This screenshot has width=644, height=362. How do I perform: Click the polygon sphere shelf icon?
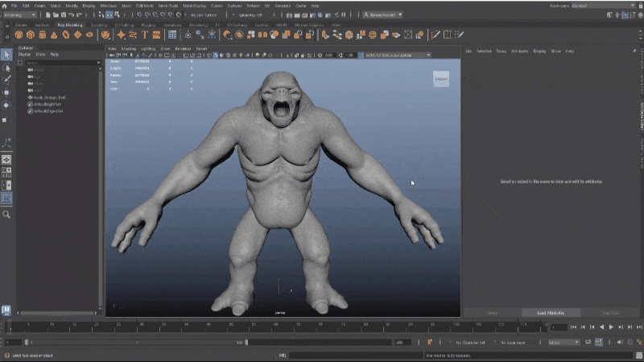click(x=19, y=35)
